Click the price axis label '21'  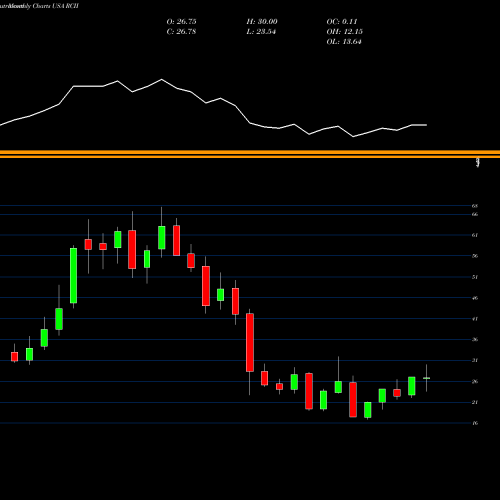475,402
